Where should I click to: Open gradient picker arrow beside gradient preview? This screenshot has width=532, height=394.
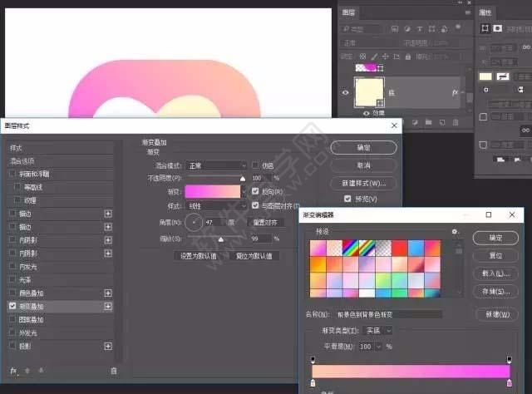[244, 192]
